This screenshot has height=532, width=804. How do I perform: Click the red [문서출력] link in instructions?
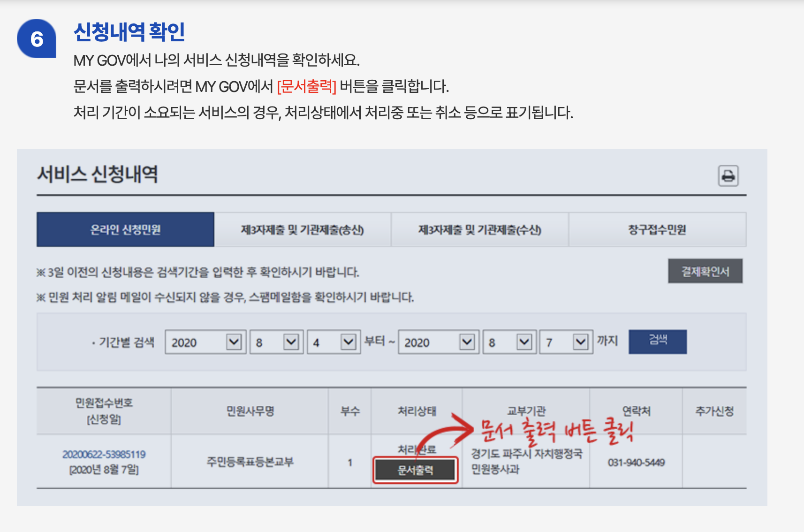tap(307, 86)
